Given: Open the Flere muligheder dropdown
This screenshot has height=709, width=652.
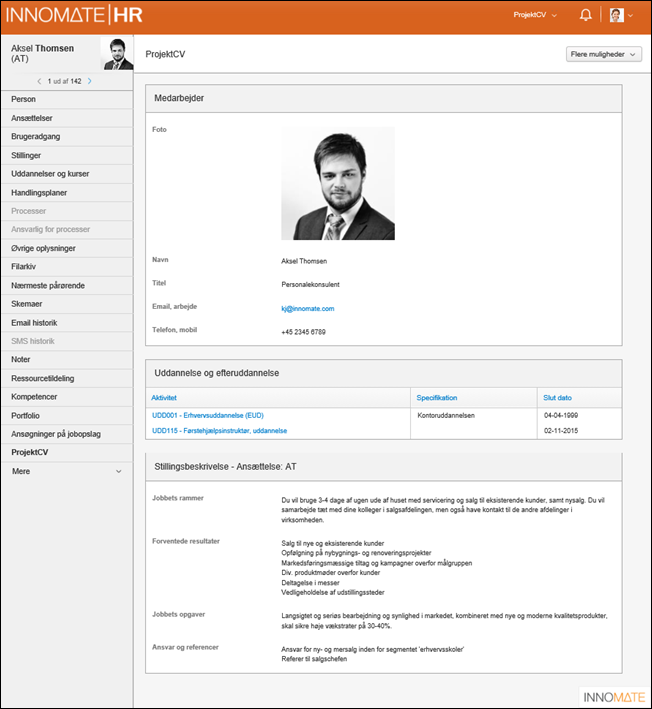Looking at the screenshot, I should 603,54.
